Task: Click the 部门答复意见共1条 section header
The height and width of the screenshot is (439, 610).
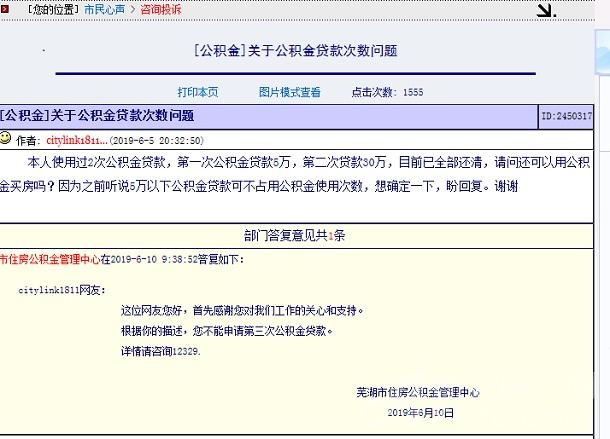Action: tap(295, 236)
